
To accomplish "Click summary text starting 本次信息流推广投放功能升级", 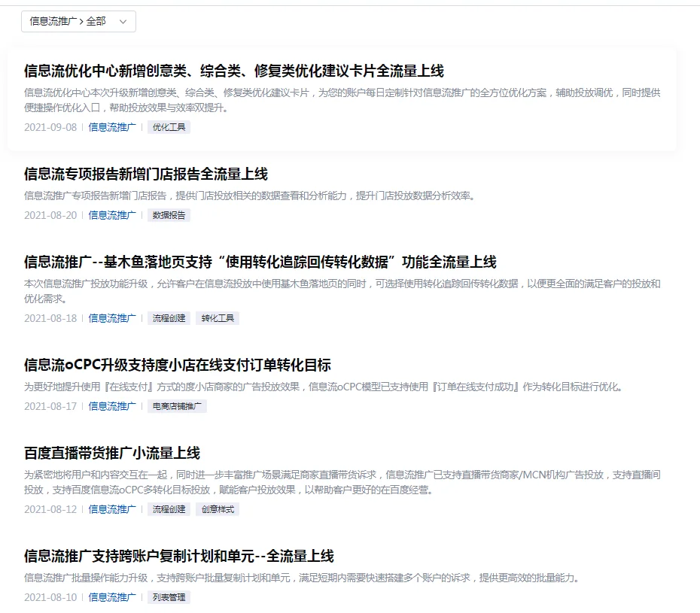I will (x=342, y=291).
